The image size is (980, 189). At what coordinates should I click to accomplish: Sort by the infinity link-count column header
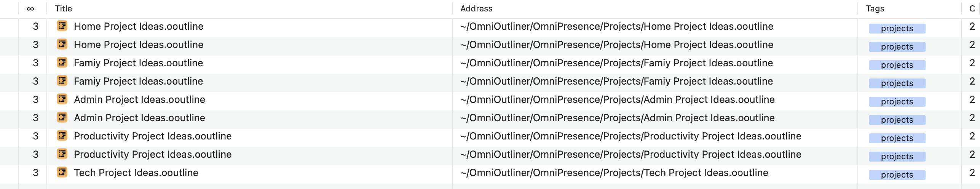[30, 8]
